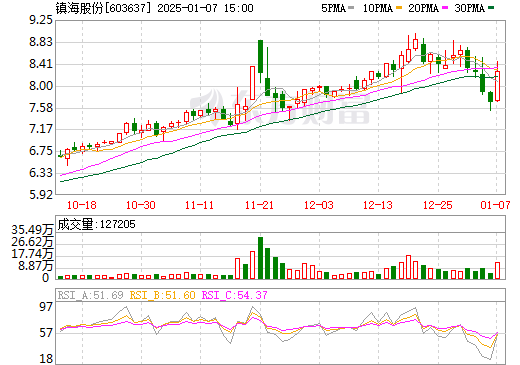Click the last red candlestick at 01-07
The width and height of the screenshot is (520, 365).
497,86
